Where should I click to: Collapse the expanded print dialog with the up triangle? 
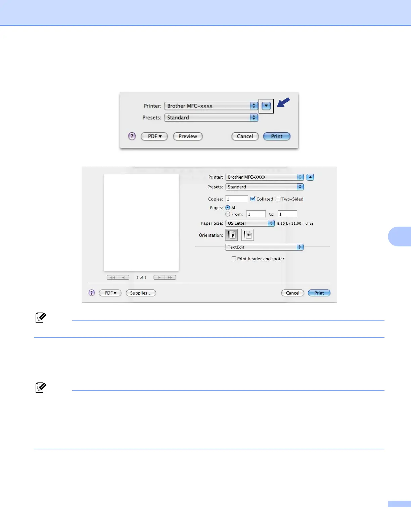point(310,177)
